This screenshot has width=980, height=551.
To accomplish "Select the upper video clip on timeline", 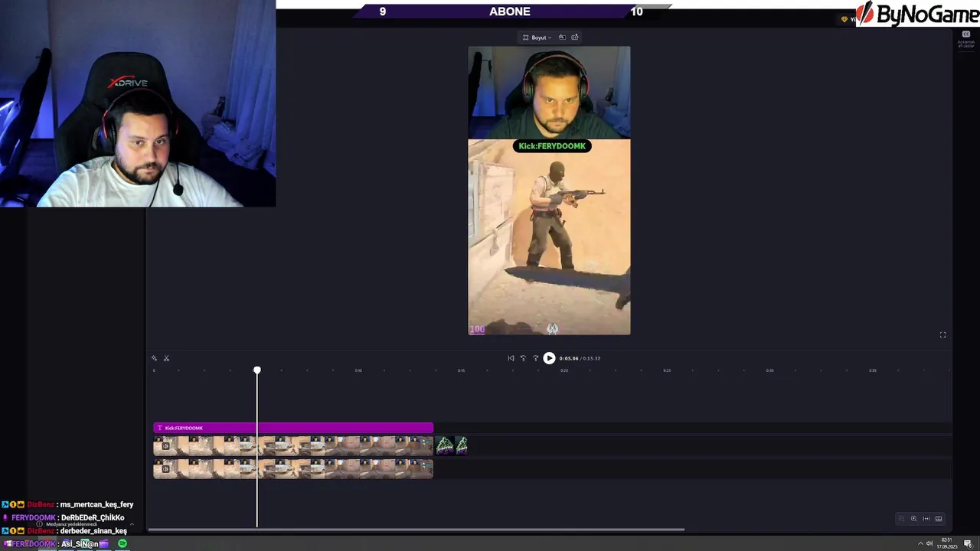I will pyautogui.click(x=293, y=445).
